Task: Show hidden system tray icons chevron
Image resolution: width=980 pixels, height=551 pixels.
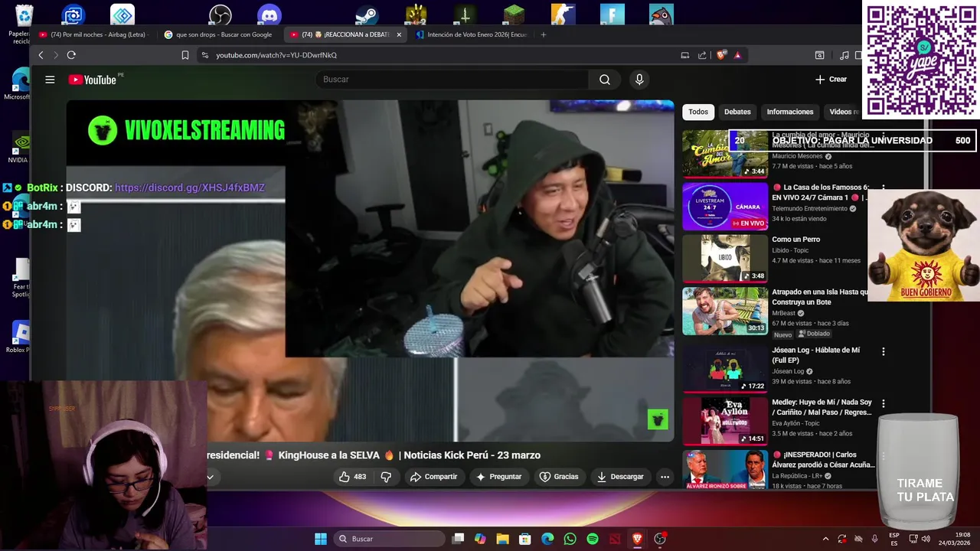Action: coord(825,539)
